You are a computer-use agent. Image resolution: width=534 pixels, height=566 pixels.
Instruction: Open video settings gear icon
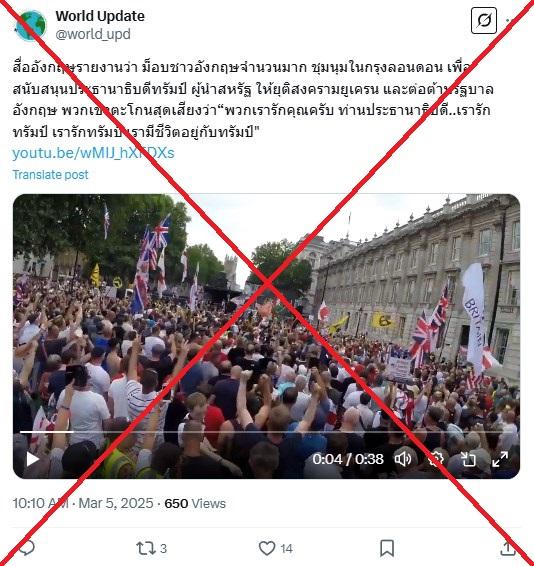[435, 459]
